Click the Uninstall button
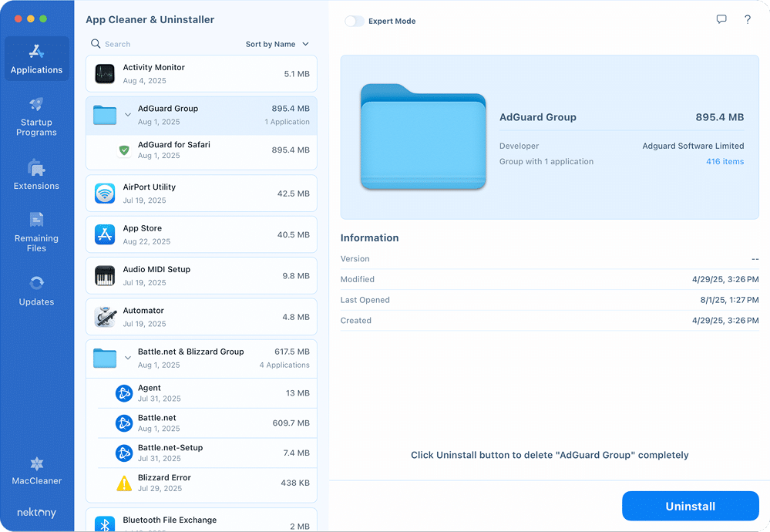 (x=690, y=506)
